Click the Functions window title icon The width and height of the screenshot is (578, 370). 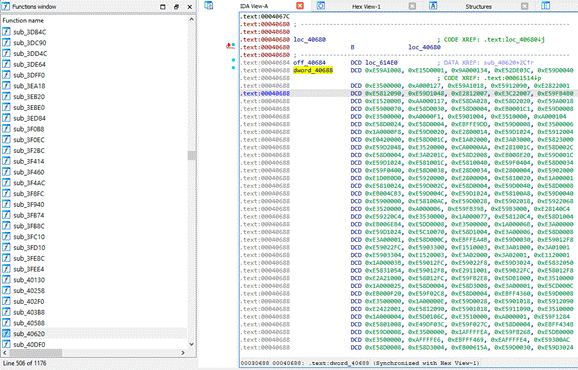coord(6,7)
